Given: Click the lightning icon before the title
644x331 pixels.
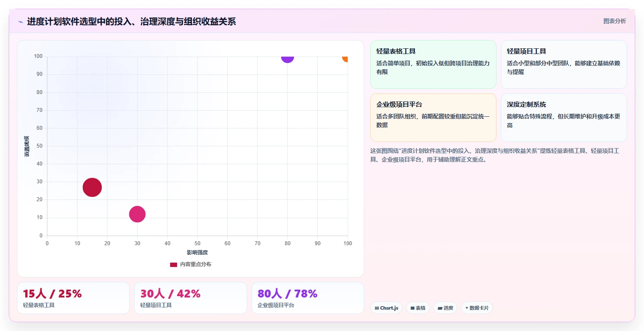Looking at the screenshot, I should click(x=20, y=22).
